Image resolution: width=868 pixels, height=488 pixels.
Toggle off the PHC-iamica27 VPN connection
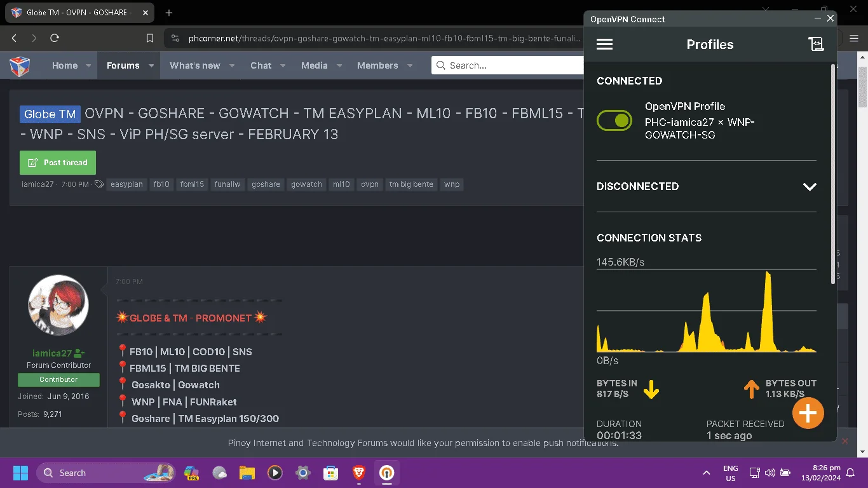[x=614, y=120]
